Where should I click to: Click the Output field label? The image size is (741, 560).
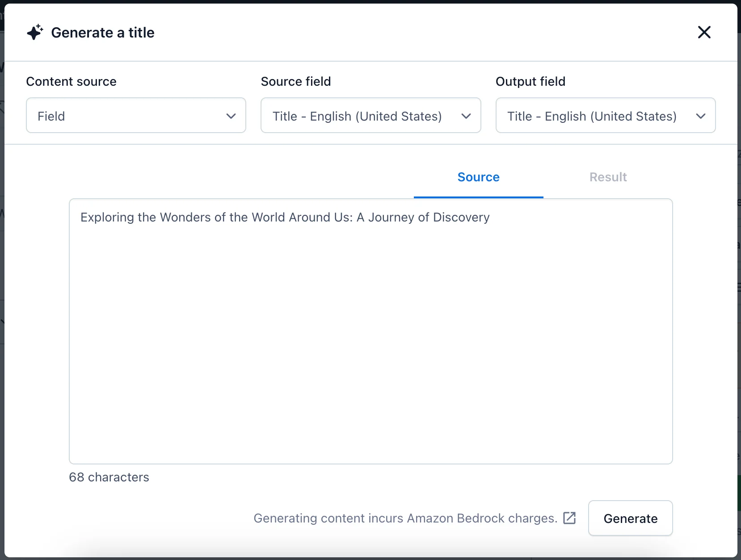coord(530,82)
